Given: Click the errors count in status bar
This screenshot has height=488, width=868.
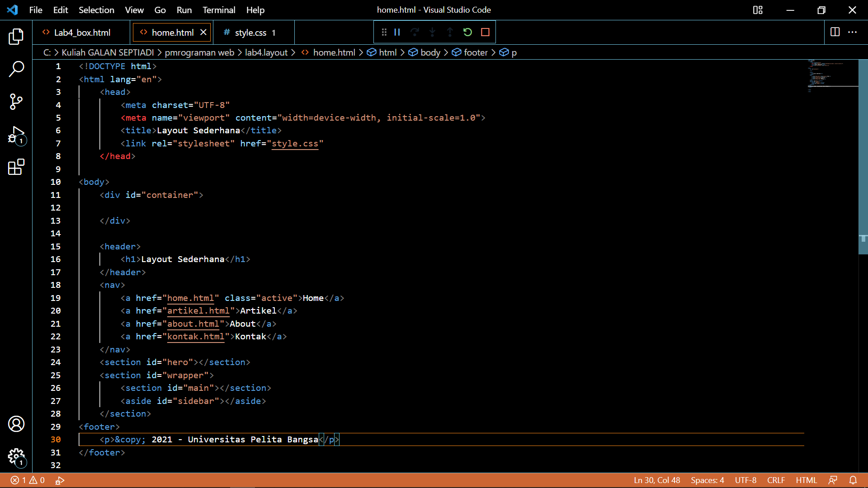Looking at the screenshot, I should click(x=18, y=480).
